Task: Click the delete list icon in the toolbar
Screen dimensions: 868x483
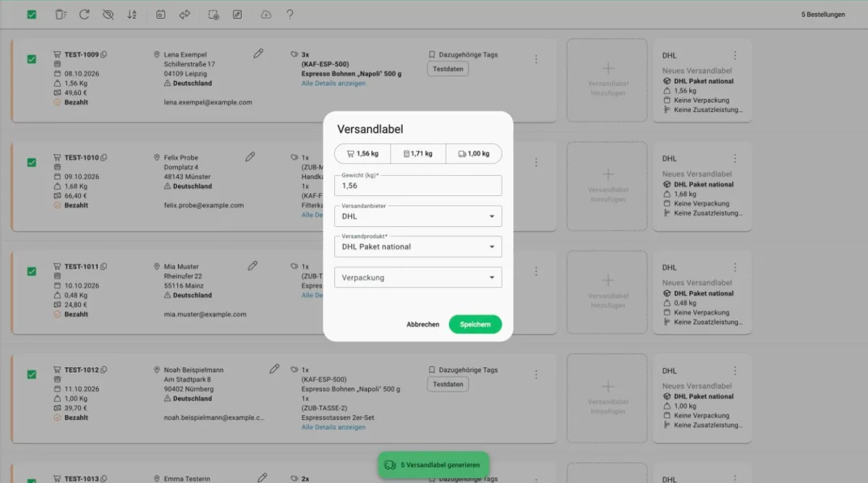Action: [x=61, y=14]
